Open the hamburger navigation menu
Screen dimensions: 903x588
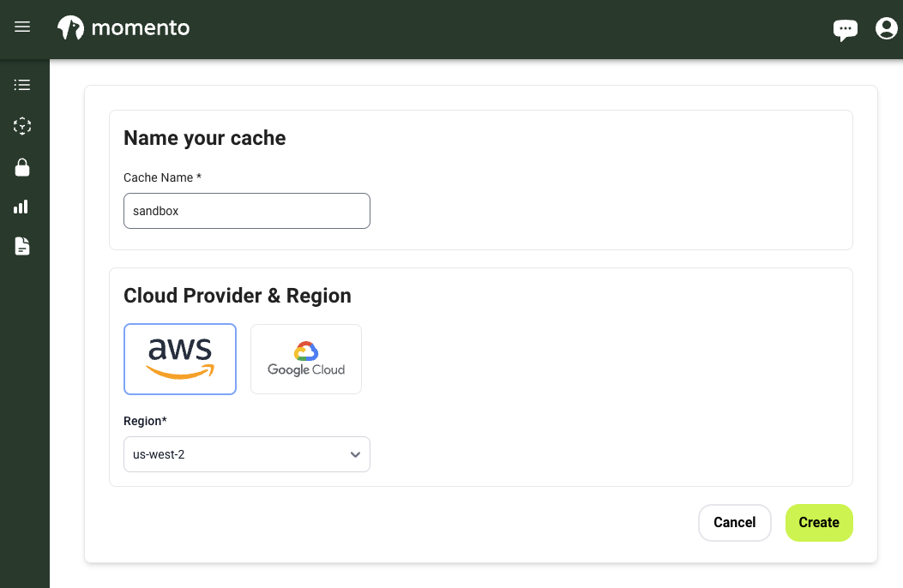tap(22, 27)
